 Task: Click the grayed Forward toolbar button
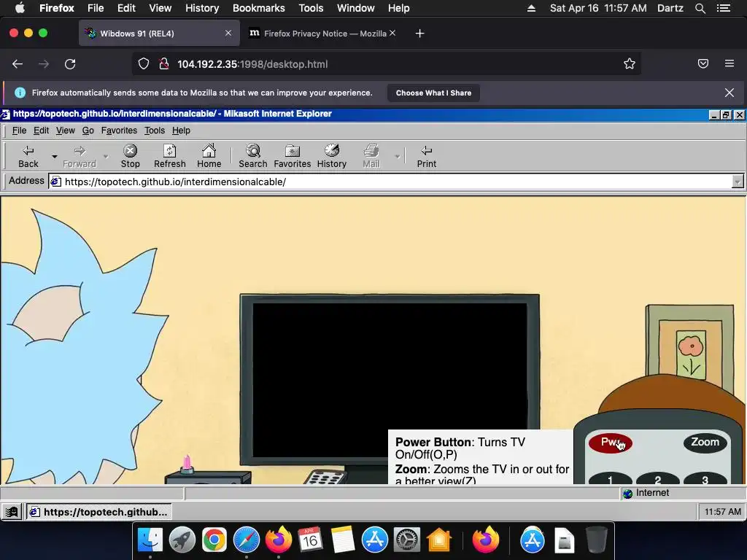[x=80, y=156]
